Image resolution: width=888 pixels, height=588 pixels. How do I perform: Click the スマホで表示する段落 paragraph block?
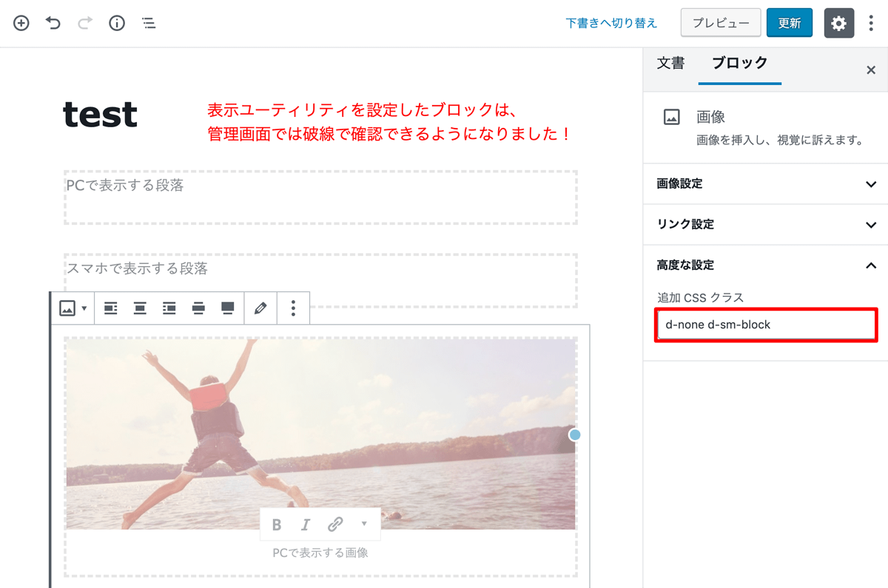point(320,280)
